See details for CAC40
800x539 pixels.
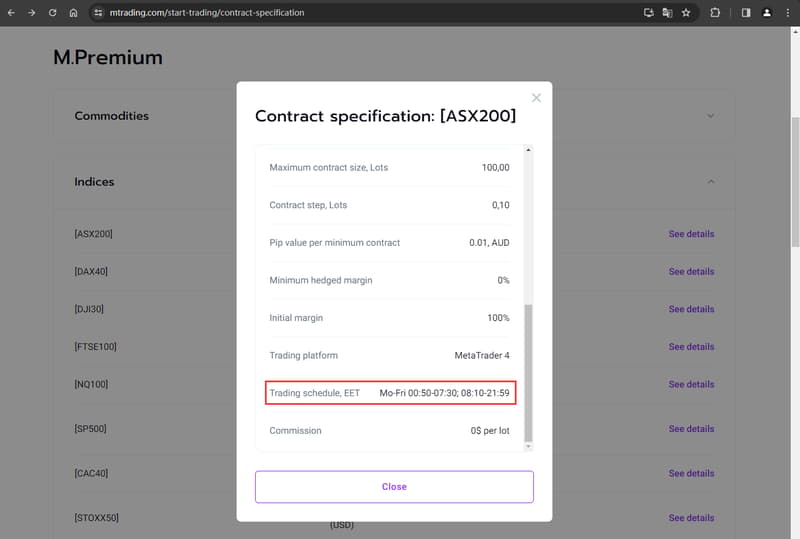pyautogui.click(x=691, y=473)
